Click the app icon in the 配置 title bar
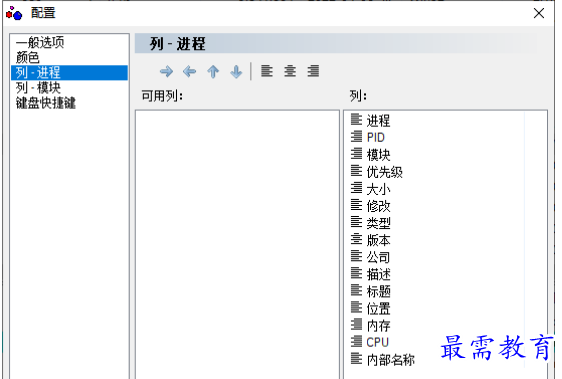 tap(14, 13)
